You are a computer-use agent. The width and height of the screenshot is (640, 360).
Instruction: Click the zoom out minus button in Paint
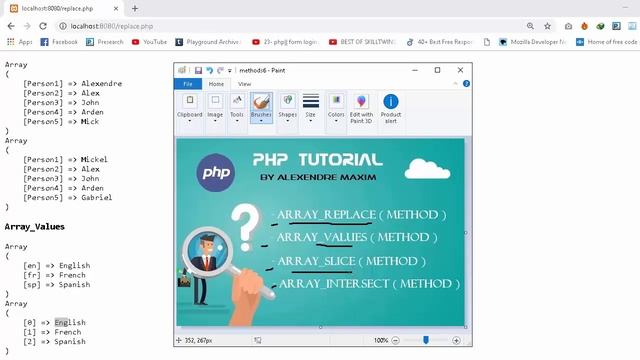pyautogui.click(x=395, y=340)
